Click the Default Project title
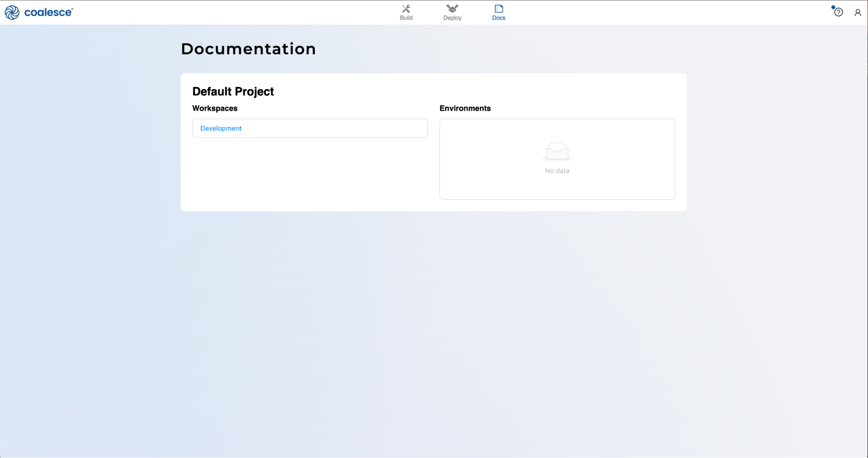Screen dimensions: 868x458 pyautogui.click(x=233, y=91)
